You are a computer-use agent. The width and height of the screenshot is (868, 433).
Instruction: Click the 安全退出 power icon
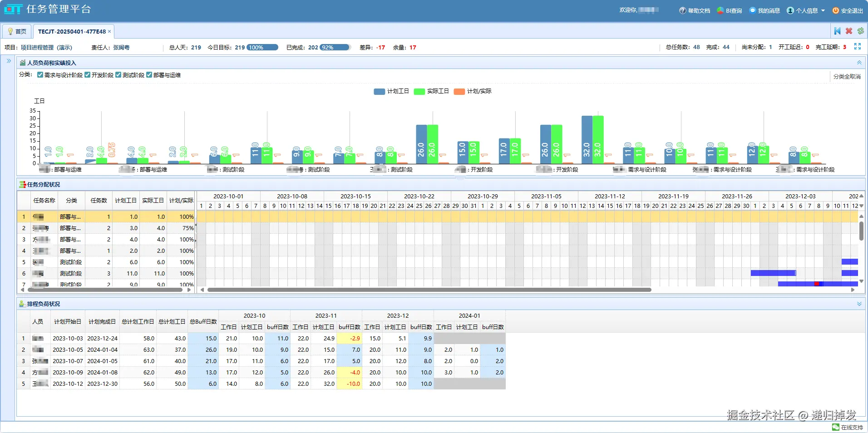click(x=836, y=10)
